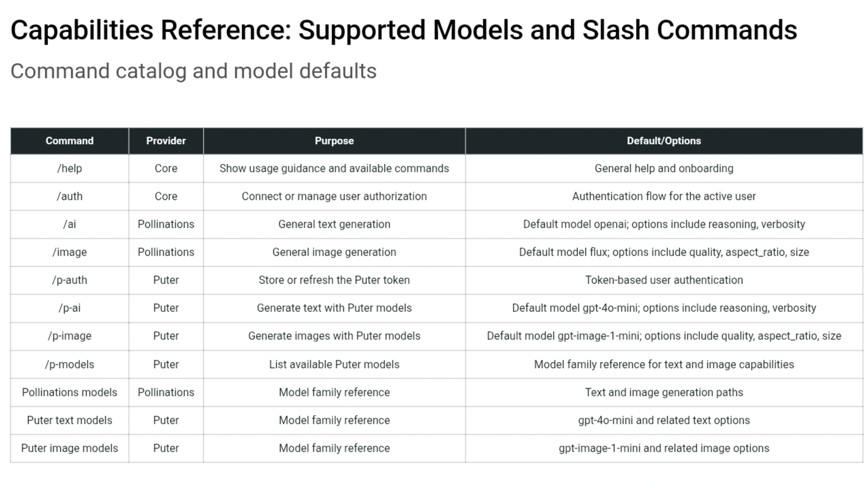Viewport: 868px width, 488px height.
Task: Click the 'Purpose' header cell
Action: pyautogui.click(x=334, y=141)
